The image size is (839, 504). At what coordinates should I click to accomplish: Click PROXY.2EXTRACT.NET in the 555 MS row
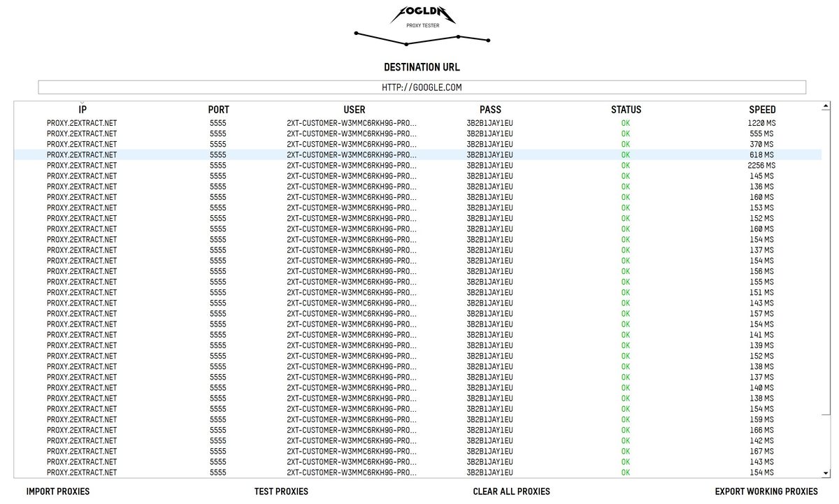coord(82,134)
